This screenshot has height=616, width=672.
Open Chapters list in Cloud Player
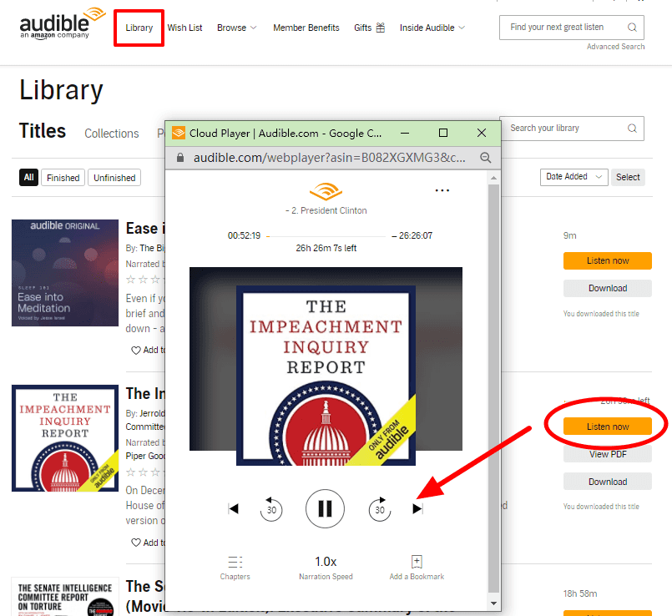235,568
